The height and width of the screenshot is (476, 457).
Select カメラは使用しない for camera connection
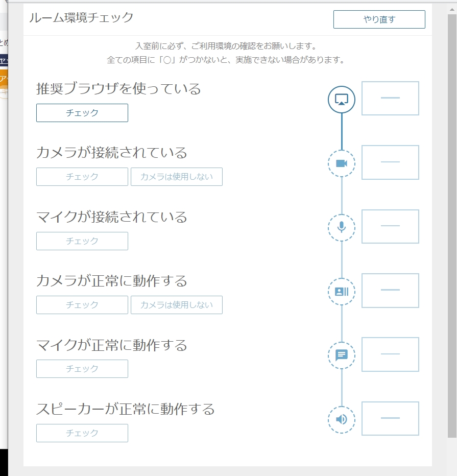176,177
